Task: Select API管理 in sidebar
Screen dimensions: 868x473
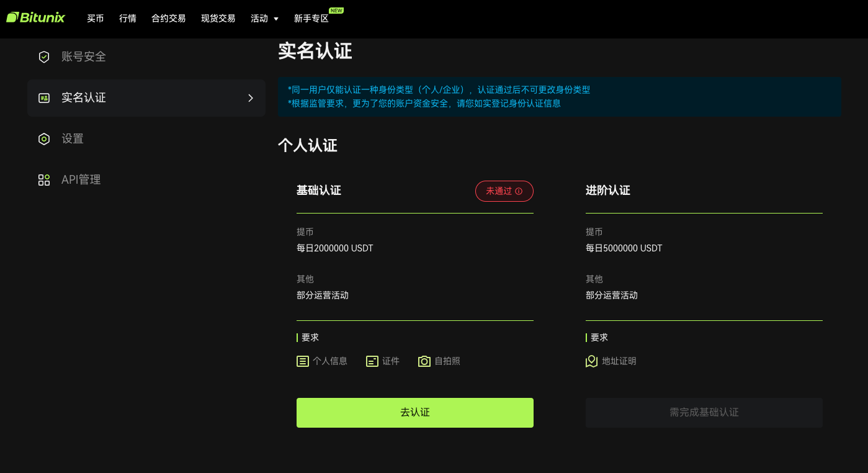Action: click(x=146, y=180)
